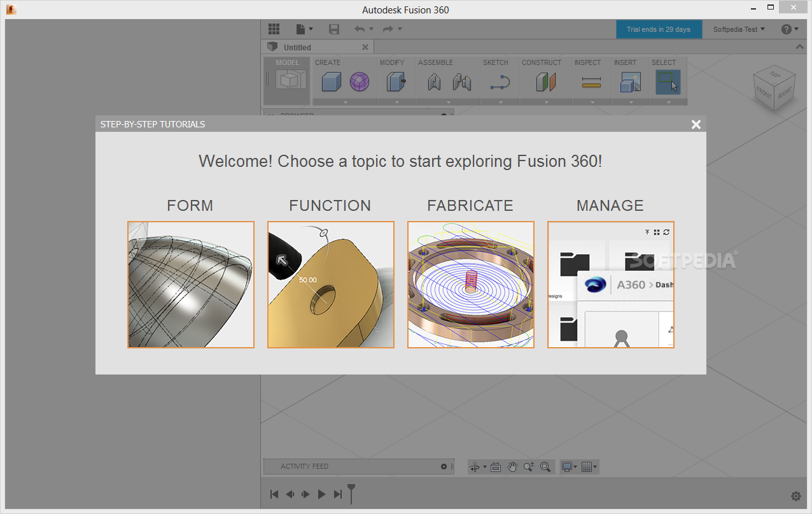Viewport: 812px width, 514px height.
Task: Open the redo history dropdown arrow
Action: pos(400,29)
